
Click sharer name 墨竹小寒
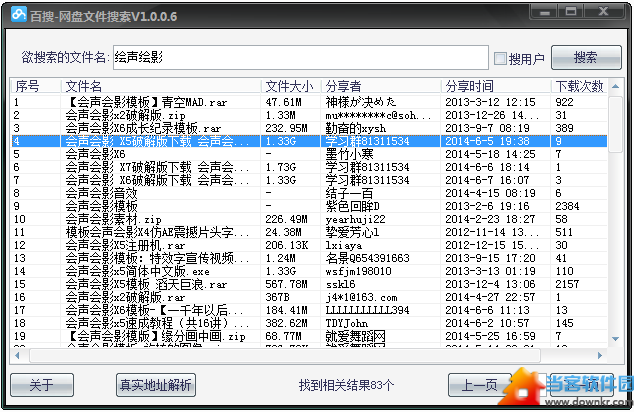[x=349, y=154]
